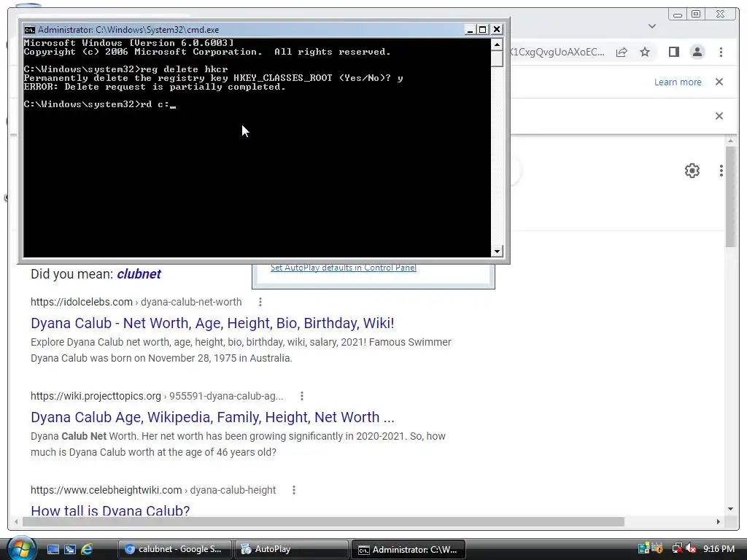The height and width of the screenshot is (560, 747).
Task: Launch Internet Explorer from quick launch
Action: (87, 549)
